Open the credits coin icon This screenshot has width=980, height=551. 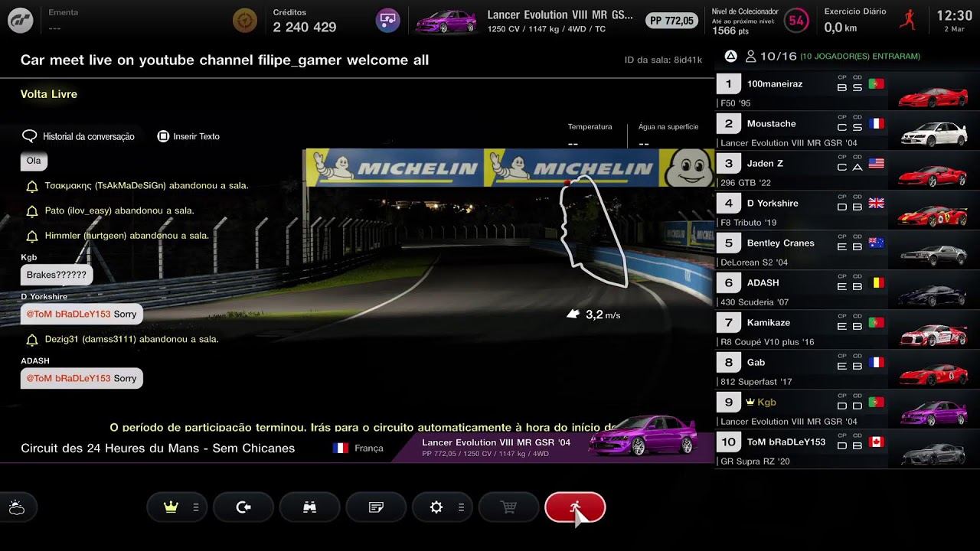245,20
